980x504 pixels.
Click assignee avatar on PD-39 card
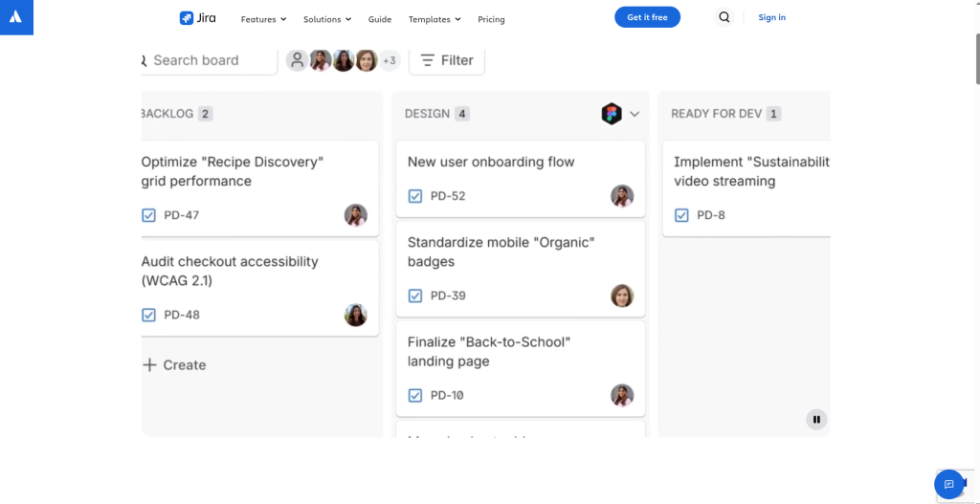click(622, 296)
